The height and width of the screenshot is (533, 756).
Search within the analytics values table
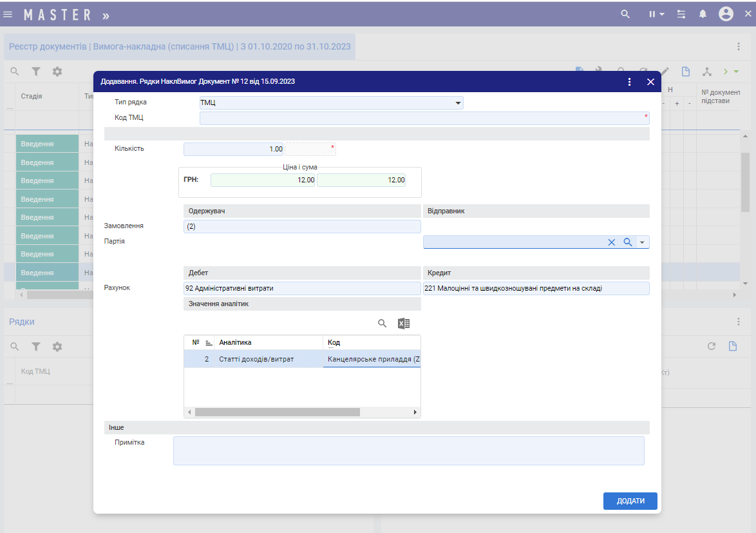point(382,324)
